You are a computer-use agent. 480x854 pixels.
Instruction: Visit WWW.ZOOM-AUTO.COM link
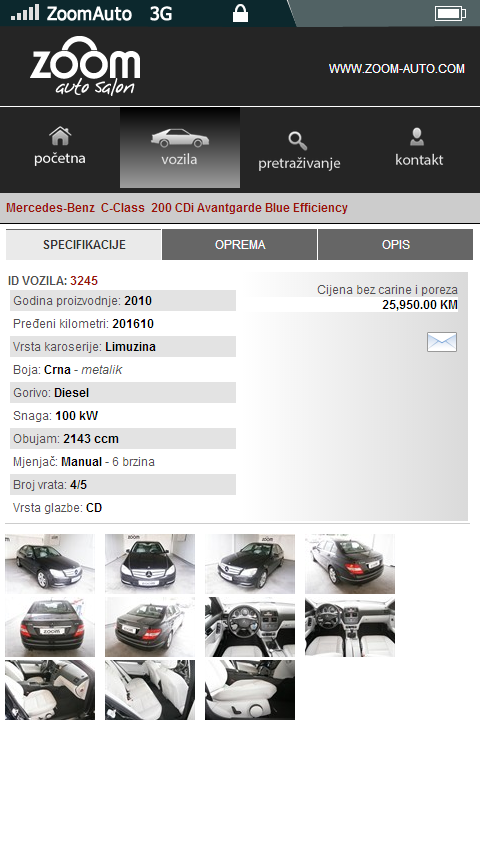point(397,69)
